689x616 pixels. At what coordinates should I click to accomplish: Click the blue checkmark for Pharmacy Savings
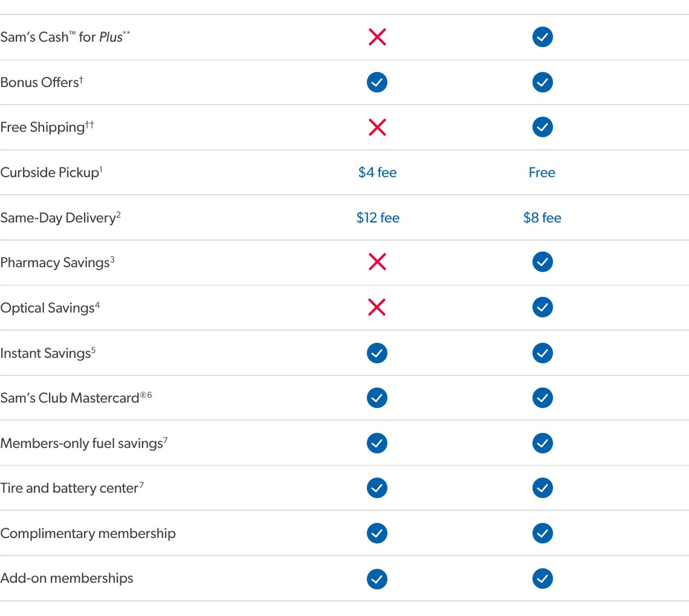point(543,262)
